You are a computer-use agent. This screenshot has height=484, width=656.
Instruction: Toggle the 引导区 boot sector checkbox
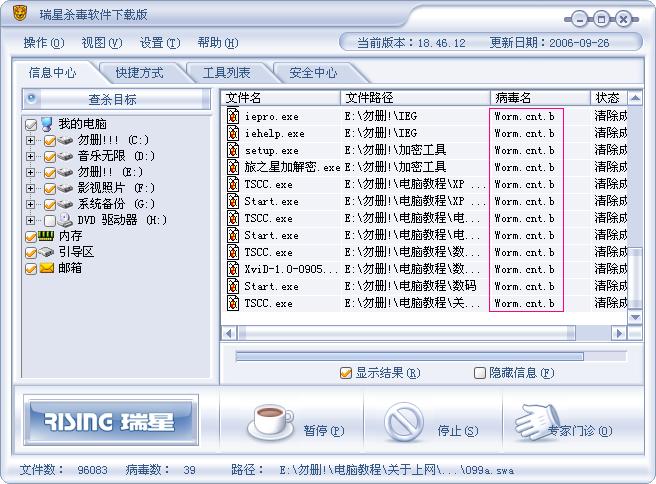pos(31,253)
